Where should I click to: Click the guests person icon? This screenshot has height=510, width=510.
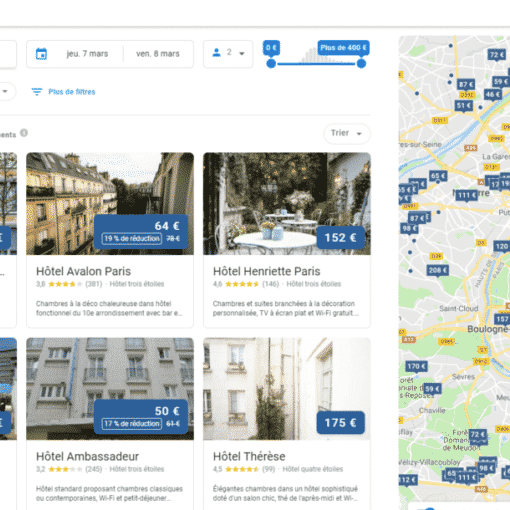216,53
